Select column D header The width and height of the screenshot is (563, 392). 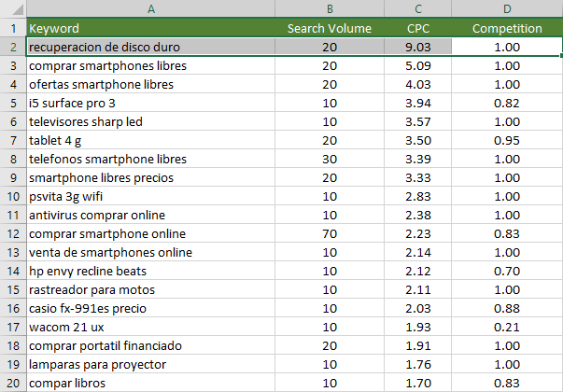click(x=507, y=8)
